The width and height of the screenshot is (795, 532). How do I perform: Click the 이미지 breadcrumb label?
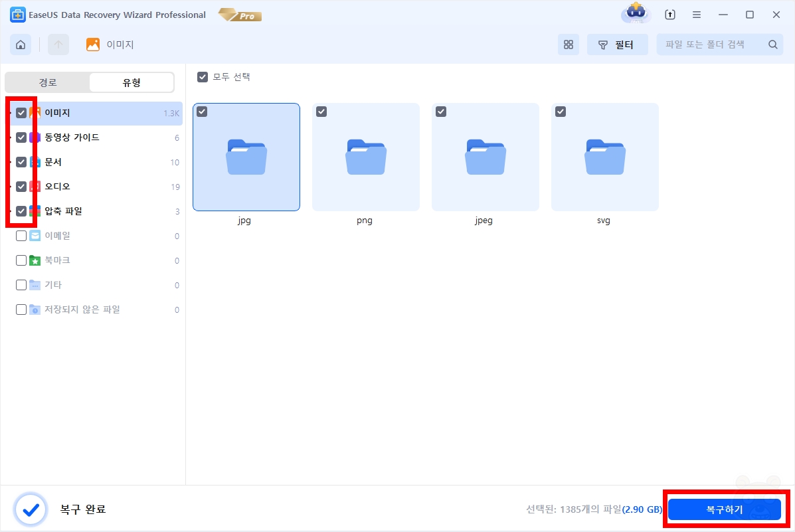tap(120, 44)
